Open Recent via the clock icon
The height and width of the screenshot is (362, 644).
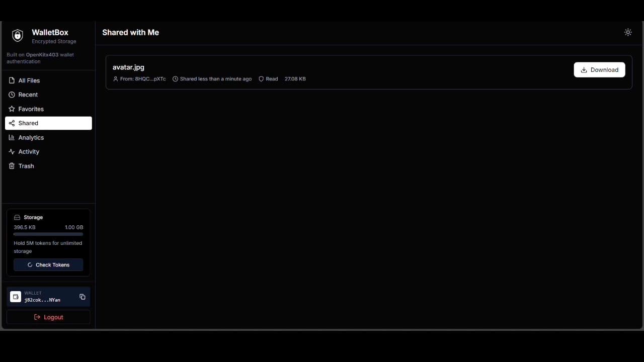point(12,95)
